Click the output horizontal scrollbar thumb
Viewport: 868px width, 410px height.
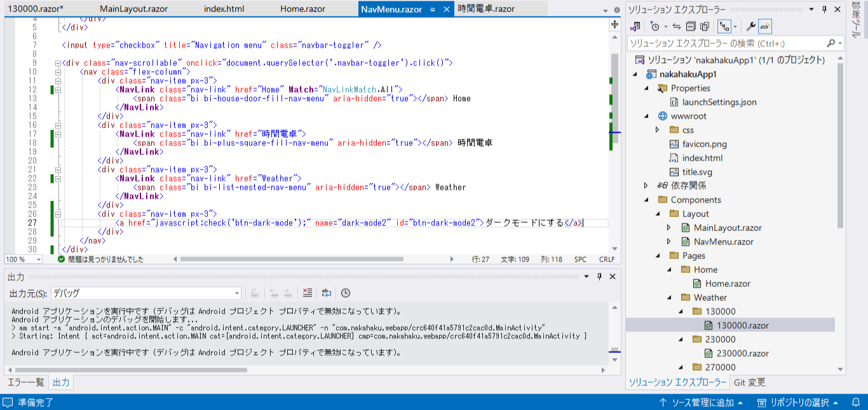pos(127,369)
